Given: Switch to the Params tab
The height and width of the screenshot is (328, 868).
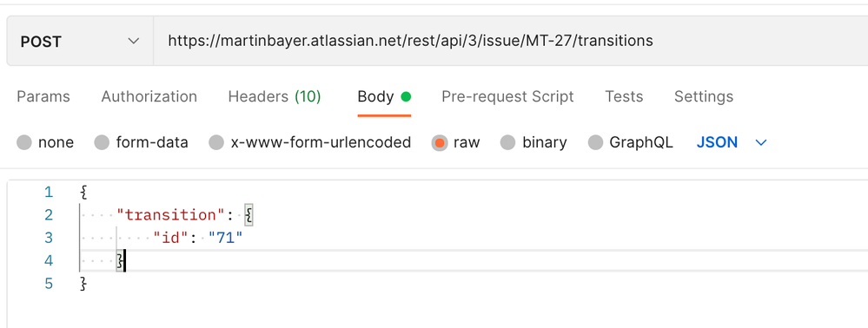Looking at the screenshot, I should [x=43, y=97].
